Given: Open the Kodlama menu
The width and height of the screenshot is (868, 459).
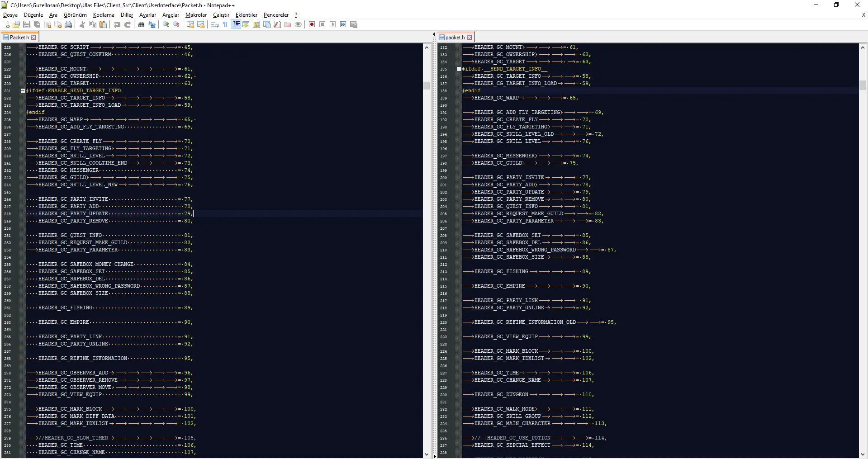Looking at the screenshot, I should [x=104, y=15].
